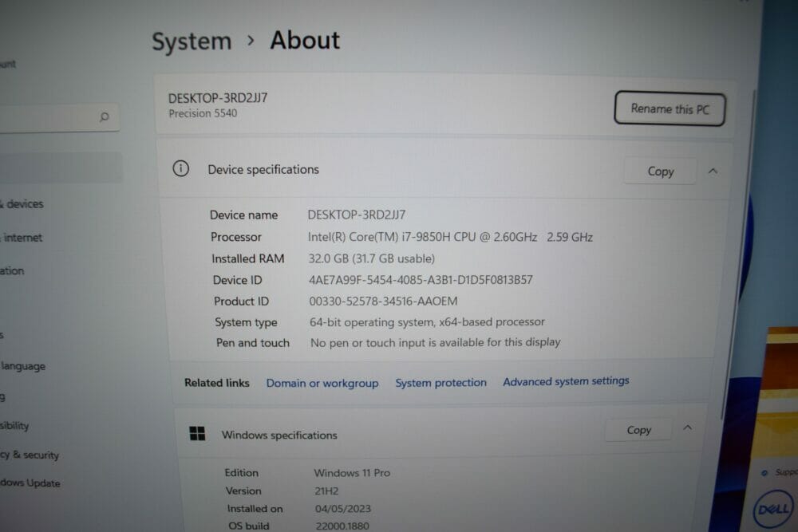Select the Pen and touch value text

pos(435,342)
